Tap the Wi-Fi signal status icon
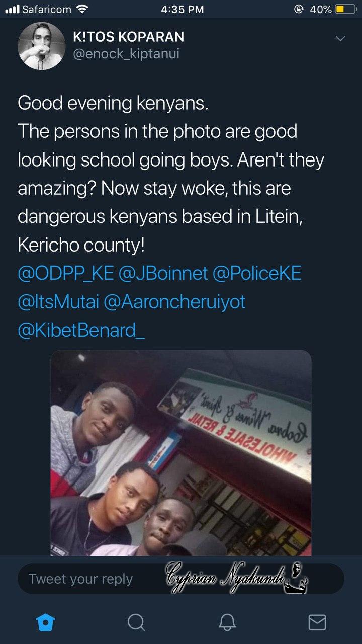Screen dimensions: 362x644 click(81, 9)
